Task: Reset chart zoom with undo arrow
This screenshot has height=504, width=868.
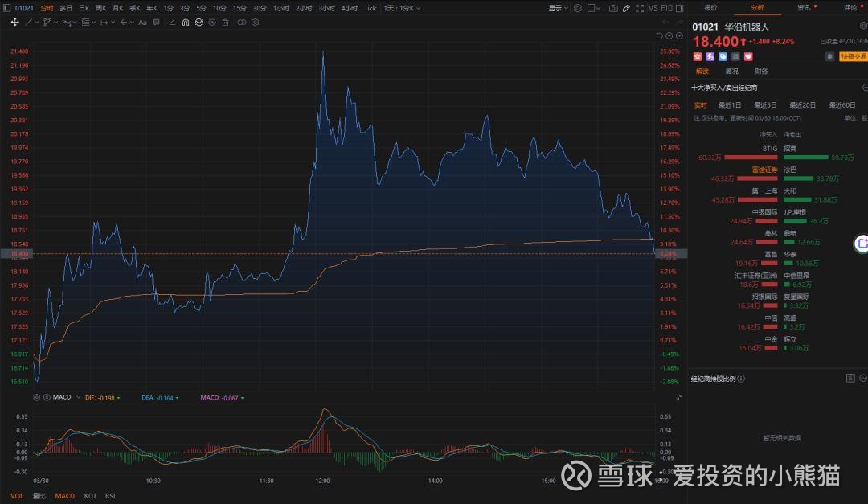Action: 659,36
